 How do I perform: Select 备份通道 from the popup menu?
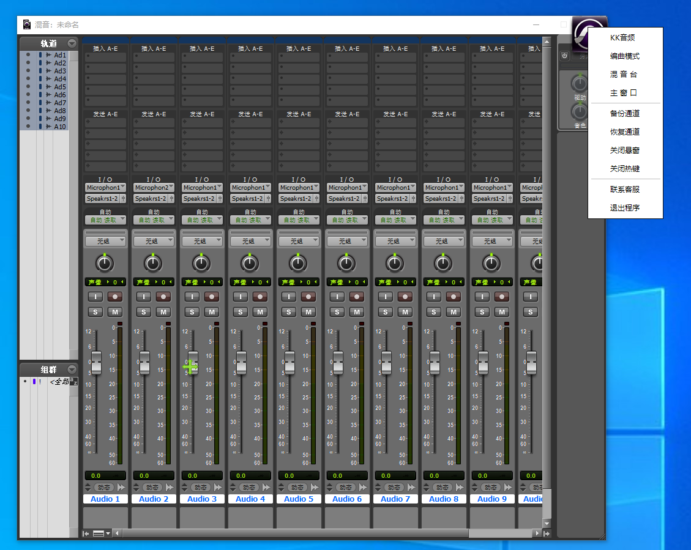[625, 113]
